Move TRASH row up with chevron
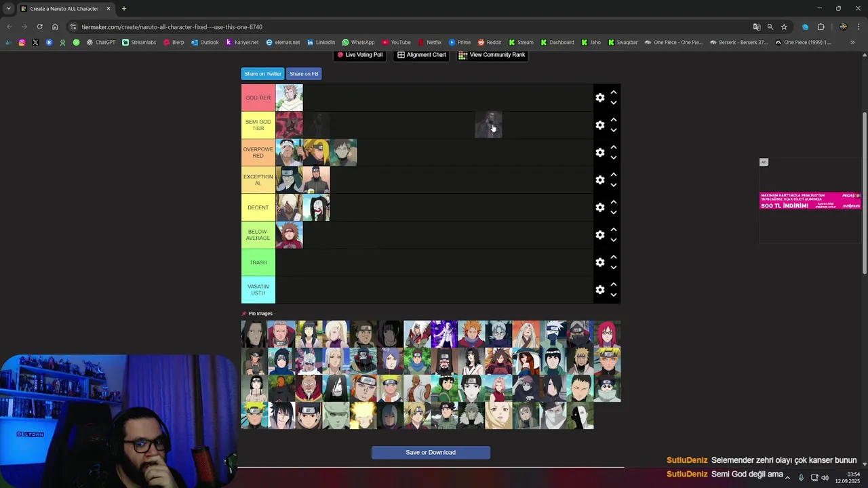 614,257
